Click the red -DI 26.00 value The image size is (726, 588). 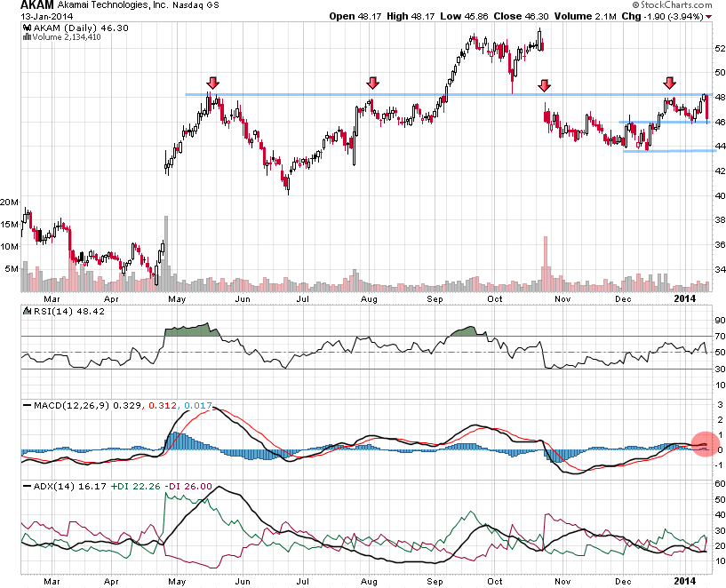coord(188,486)
